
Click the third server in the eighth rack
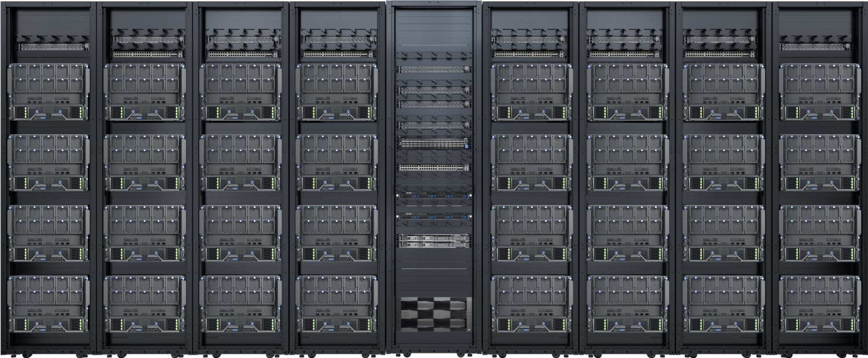tap(724, 233)
